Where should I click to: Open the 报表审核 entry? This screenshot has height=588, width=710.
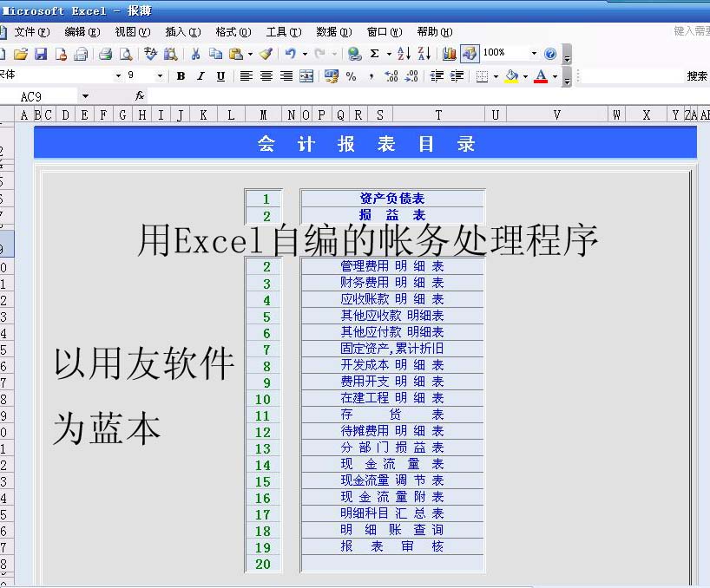point(392,546)
